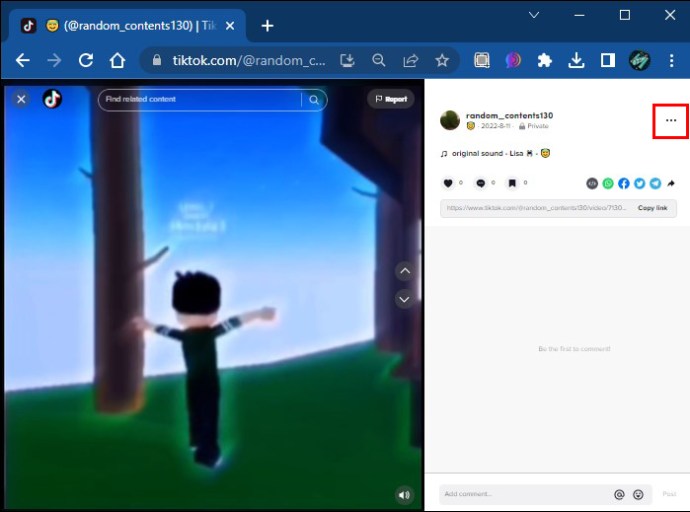This screenshot has width=690, height=512.
Task: Click the Find related content search field
Action: coord(200,100)
